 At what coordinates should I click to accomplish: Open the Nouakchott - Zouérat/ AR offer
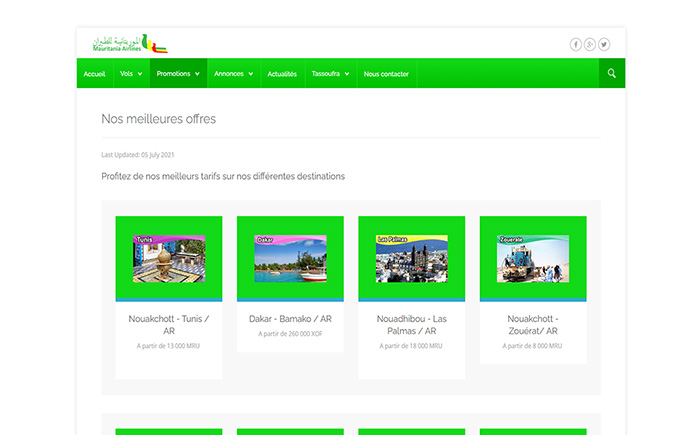tap(533, 325)
